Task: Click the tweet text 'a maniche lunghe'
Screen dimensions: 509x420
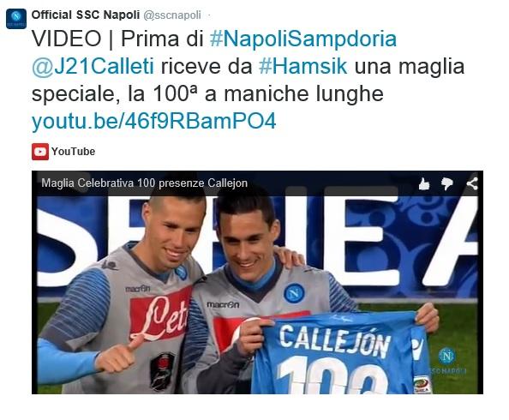Action: (x=294, y=94)
